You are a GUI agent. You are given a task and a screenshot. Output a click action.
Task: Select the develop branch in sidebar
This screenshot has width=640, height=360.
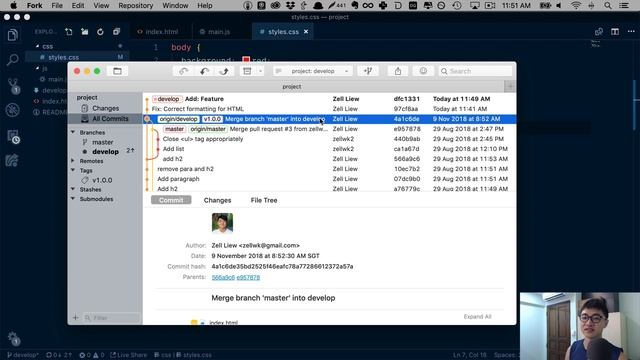pyautogui.click(x=105, y=151)
